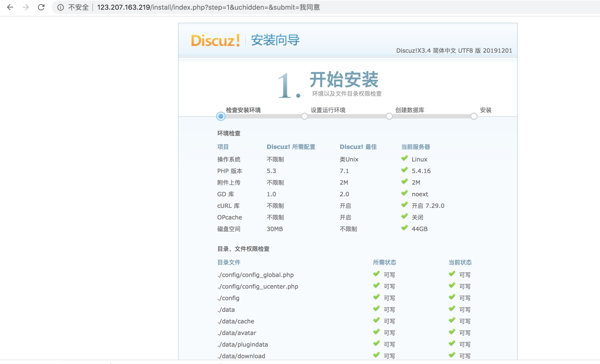Viewport: 600px width, 364px height.
Task: Click the OPcache row label
Action: click(230, 218)
